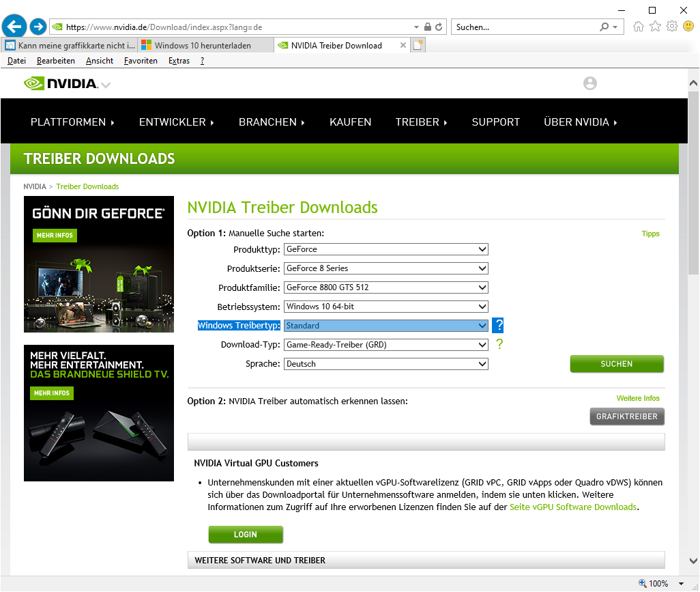Click the 'Gönn dir GeForce' banner image

[x=99, y=264]
